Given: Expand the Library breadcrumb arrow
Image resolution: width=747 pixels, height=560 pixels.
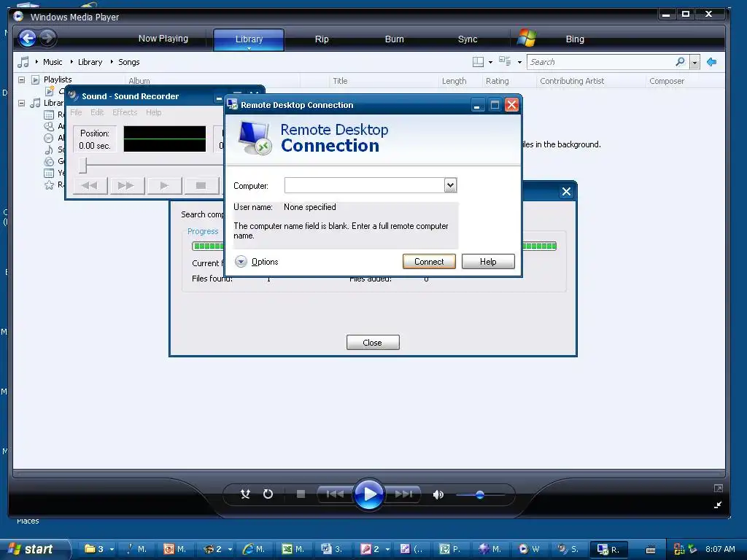Looking at the screenshot, I should 71,62.
